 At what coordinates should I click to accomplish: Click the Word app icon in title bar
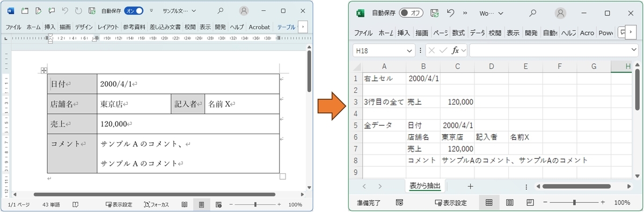point(11,11)
